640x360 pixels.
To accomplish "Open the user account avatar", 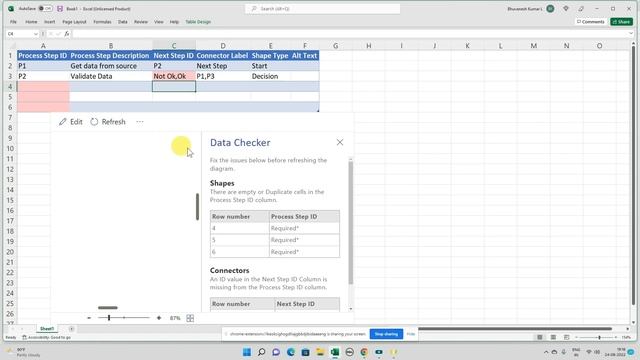I will click(x=550, y=9).
